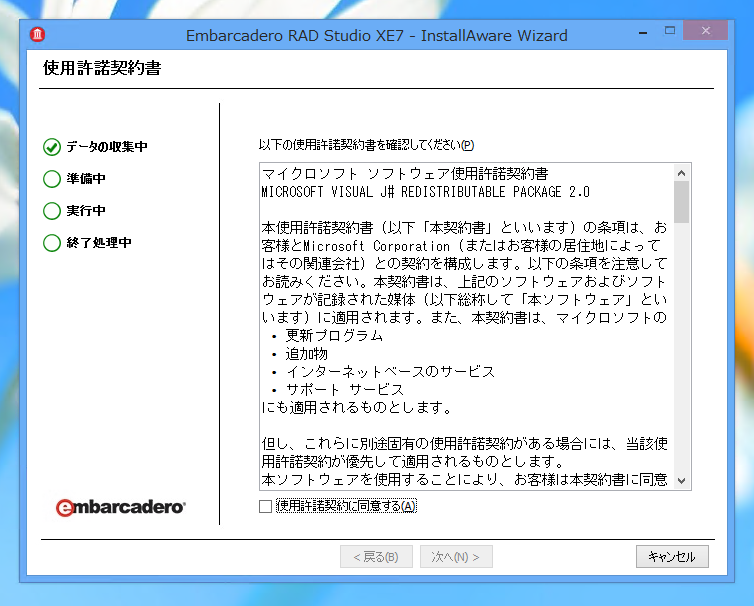This screenshot has width=754, height=606.
Task: Click the にも適用されるものとします line
Action: [357, 408]
